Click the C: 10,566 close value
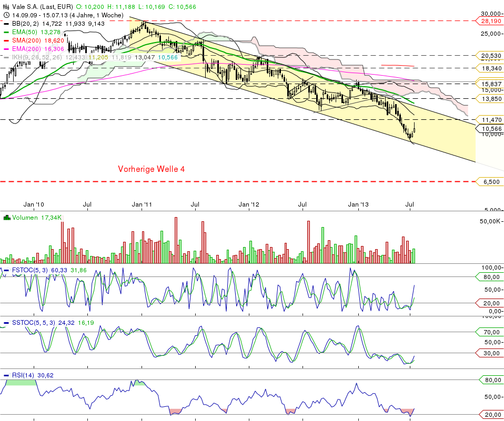Image resolution: width=504 pixels, height=421 pixels. (182, 7)
